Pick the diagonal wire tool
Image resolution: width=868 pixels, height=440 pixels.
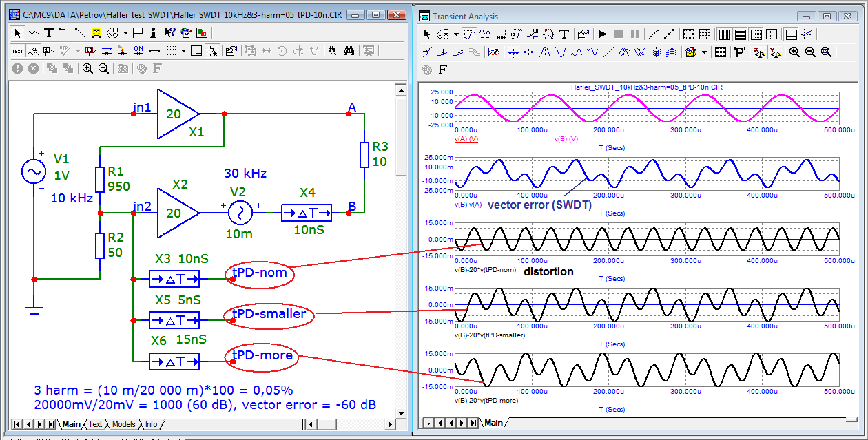(80, 33)
